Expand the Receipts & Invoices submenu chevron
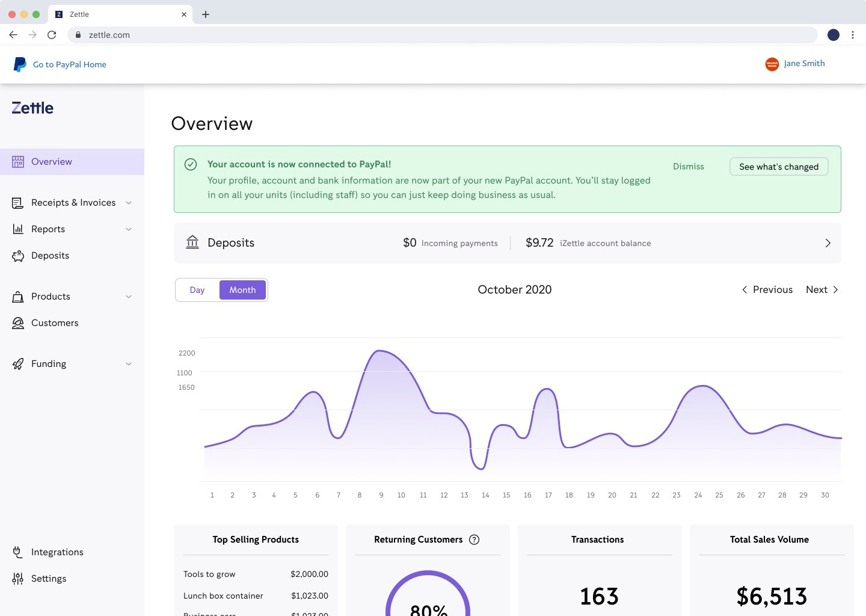Screen dimensions: 866x616 (129, 203)
